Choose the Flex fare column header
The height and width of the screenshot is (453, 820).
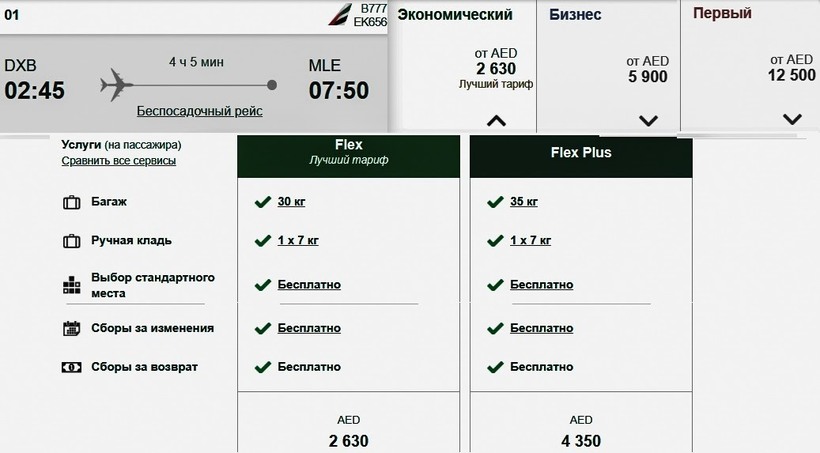(348, 152)
